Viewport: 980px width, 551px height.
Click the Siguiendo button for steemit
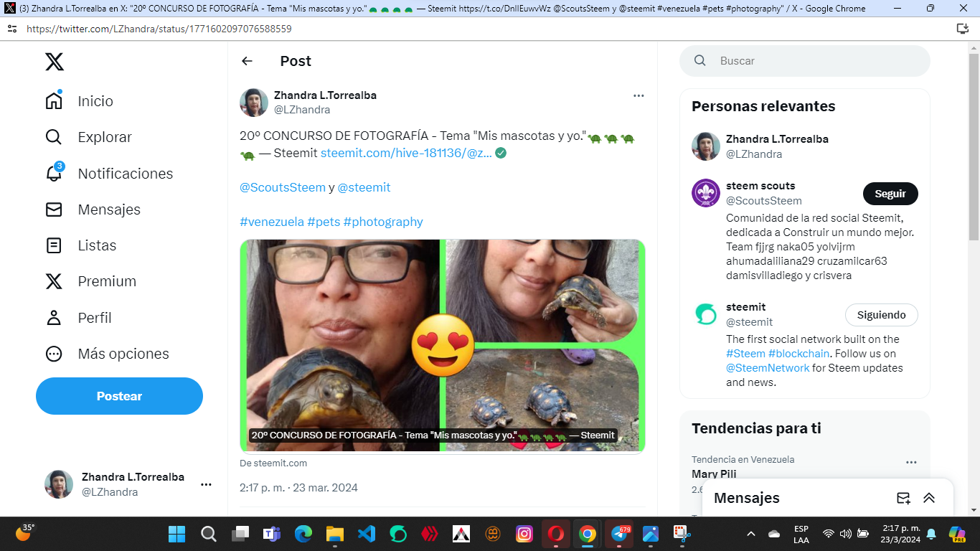(882, 315)
